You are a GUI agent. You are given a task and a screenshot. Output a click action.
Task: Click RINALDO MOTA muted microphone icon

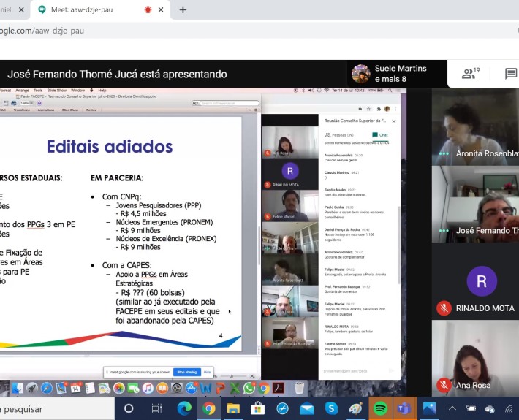(444, 308)
